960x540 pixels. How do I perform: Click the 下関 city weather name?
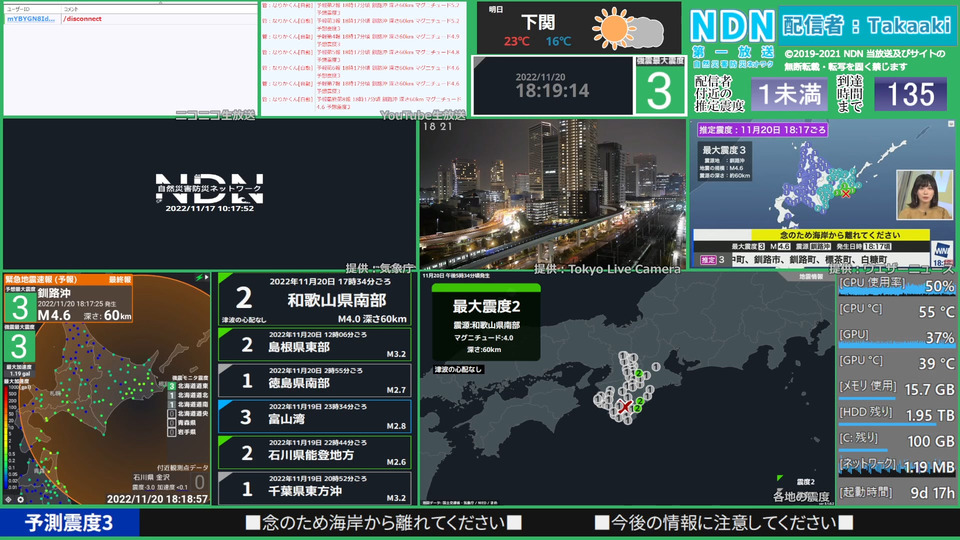pyautogui.click(x=538, y=22)
